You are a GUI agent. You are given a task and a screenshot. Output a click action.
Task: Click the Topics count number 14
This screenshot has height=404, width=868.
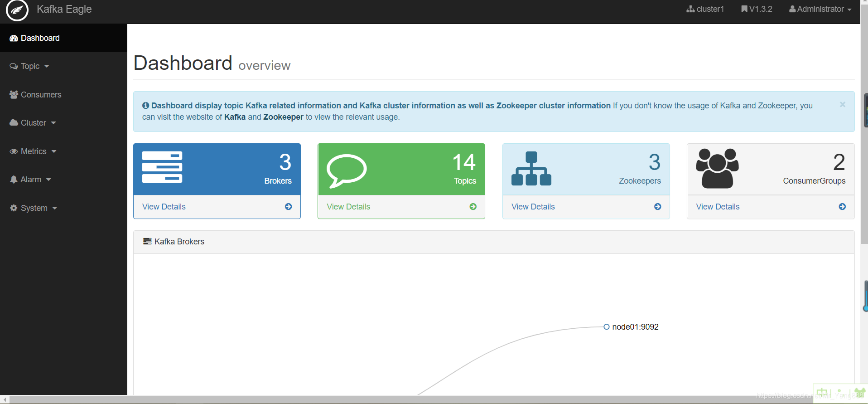tap(464, 162)
